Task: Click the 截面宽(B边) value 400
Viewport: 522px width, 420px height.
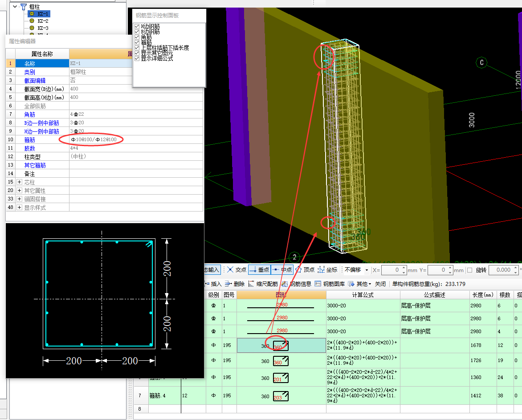Action: pyautogui.click(x=74, y=89)
